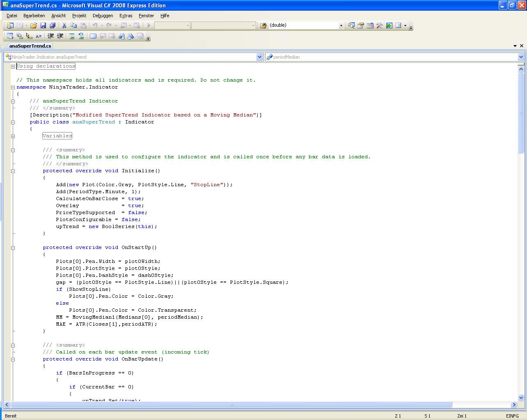Click the Cut scissors icon
The height and width of the screenshot is (420, 527).
pyautogui.click(x=64, y=25)
